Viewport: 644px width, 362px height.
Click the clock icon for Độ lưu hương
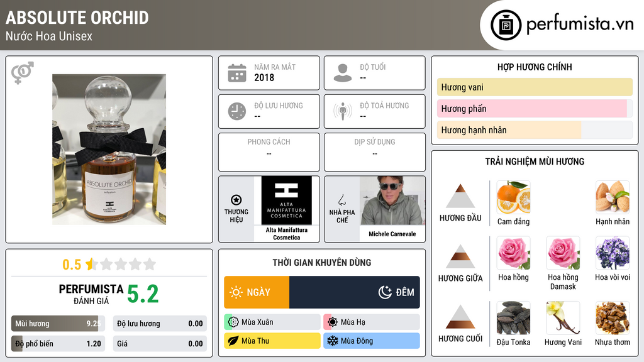click(237, 111)
